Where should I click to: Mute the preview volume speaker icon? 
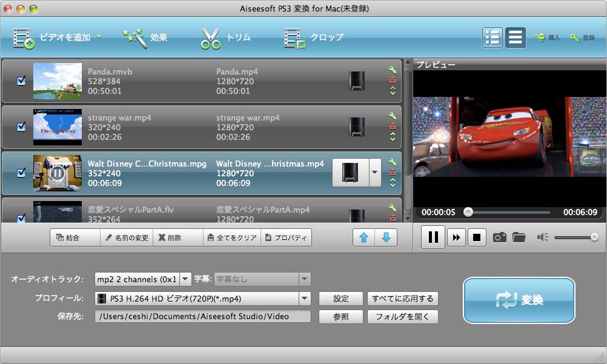(542, 237)
